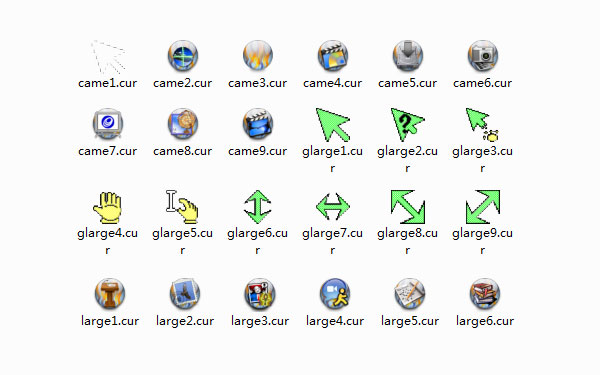Select glarge5.cur text beam hand cursor
This screenshot has height=375, width=600.
(182, 207)
